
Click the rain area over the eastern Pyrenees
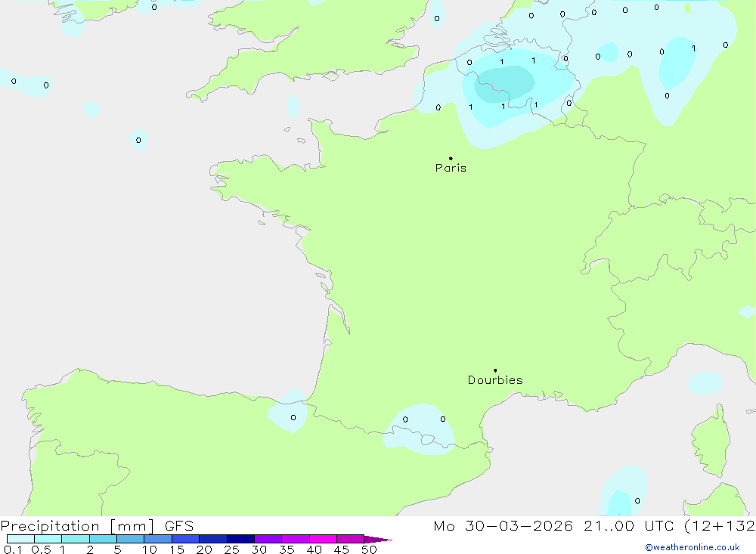pos(420,432)
